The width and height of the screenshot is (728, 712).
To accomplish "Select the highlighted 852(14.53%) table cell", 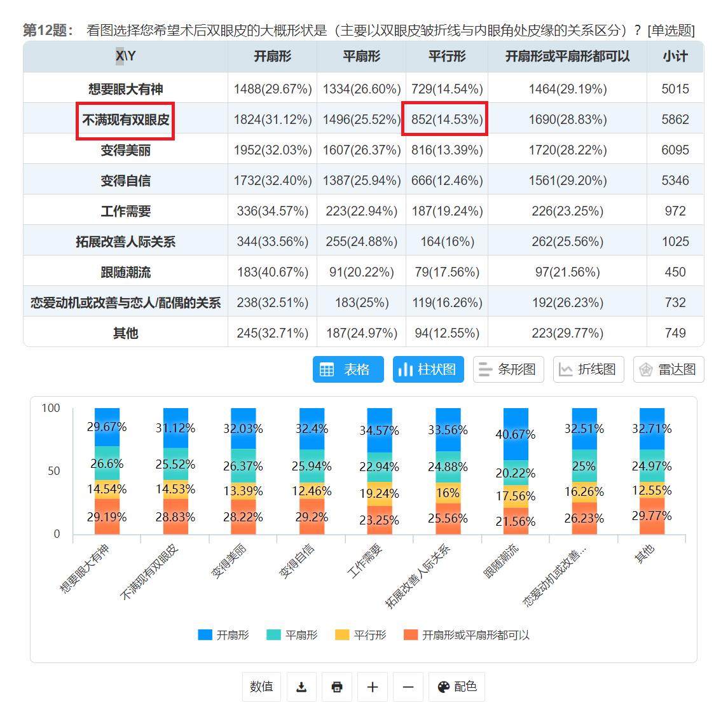I will (x=445, y=119).
